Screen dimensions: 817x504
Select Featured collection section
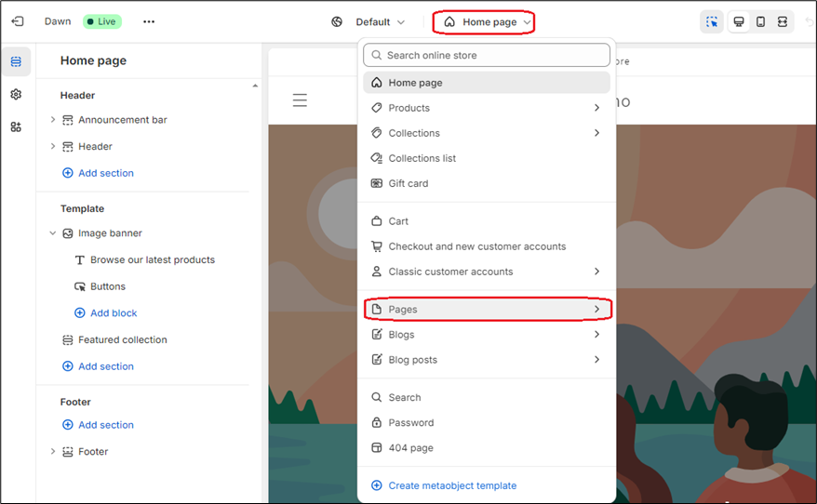pos(122,340)
